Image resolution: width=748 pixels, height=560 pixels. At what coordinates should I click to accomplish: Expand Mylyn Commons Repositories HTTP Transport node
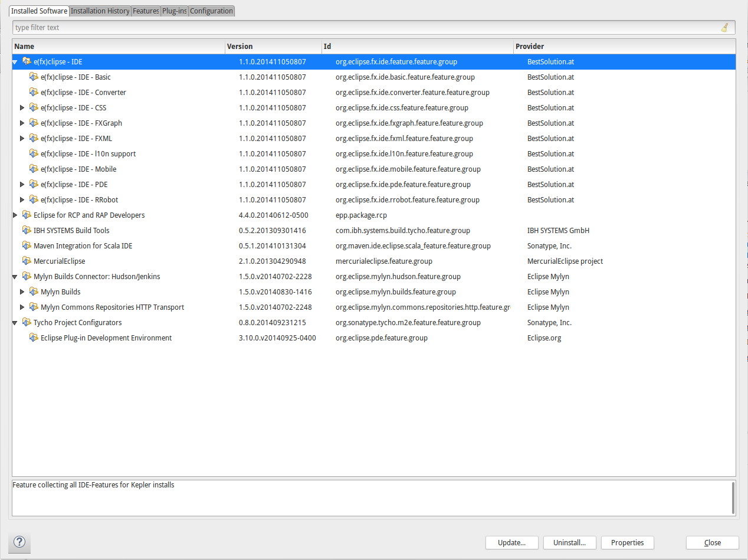(22, 307)
